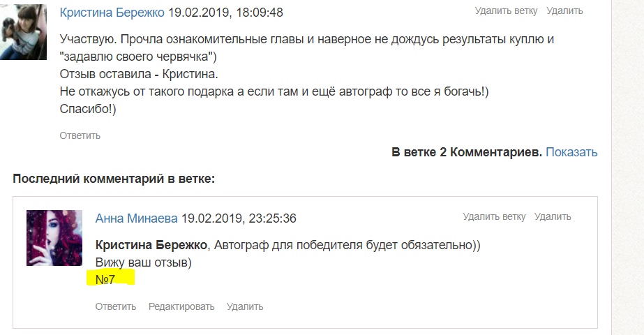The image size is (644, 335).
Task: Click the 'В ветке 2 Комментариев' label
Action: pyautogui.click(x=466, y=152)
